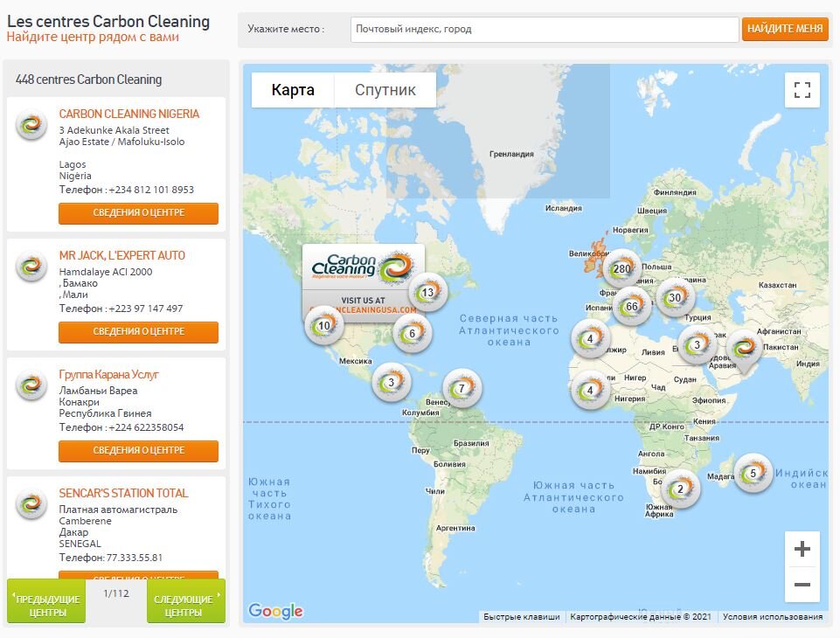Open the cluster marker showing 13

tap(427, 293)
